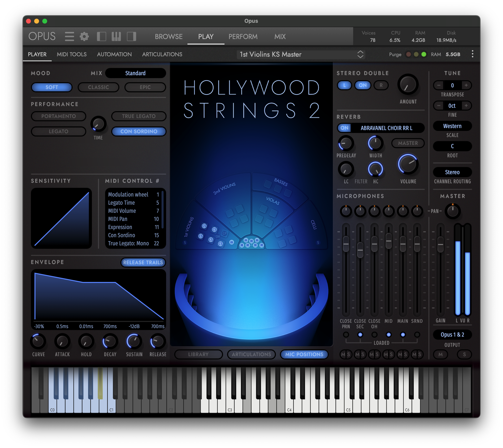The width and height of the screenshot is (503, 448).
Task: Toggle the Stereo Double L channel
Action: pos(344,85)
